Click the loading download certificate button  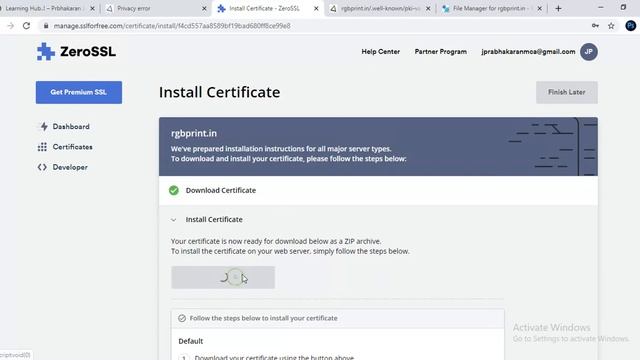[223, 278]
